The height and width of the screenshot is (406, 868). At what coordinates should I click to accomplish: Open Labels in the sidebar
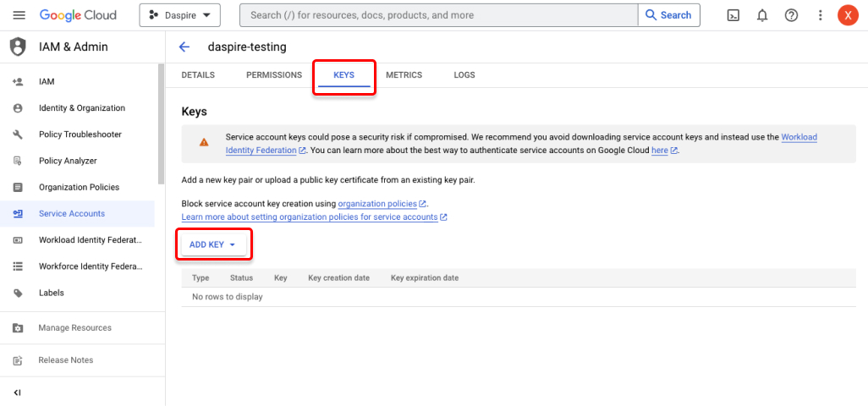click(x=52, y=294)
